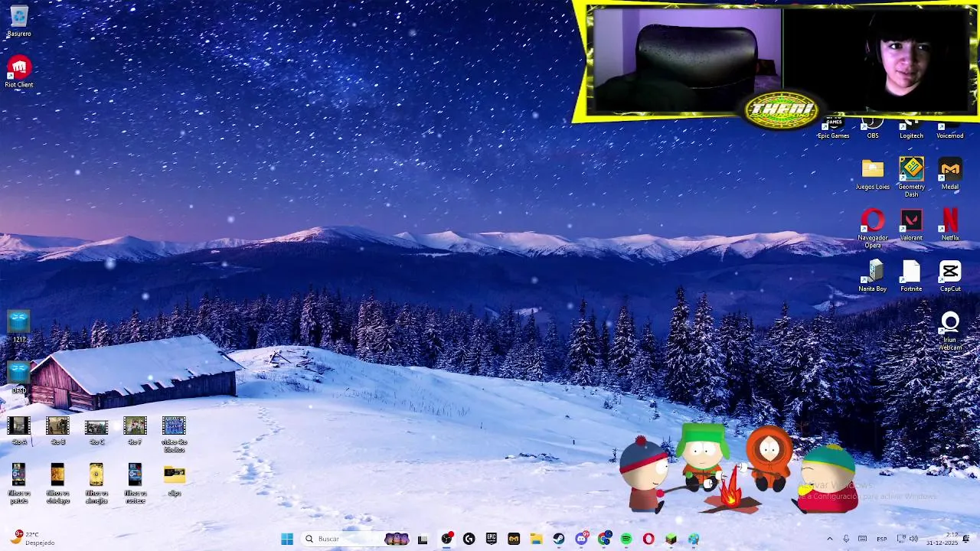
Task: Select the fillnes vs chiclayo video
Action: (x=57, y=484)
